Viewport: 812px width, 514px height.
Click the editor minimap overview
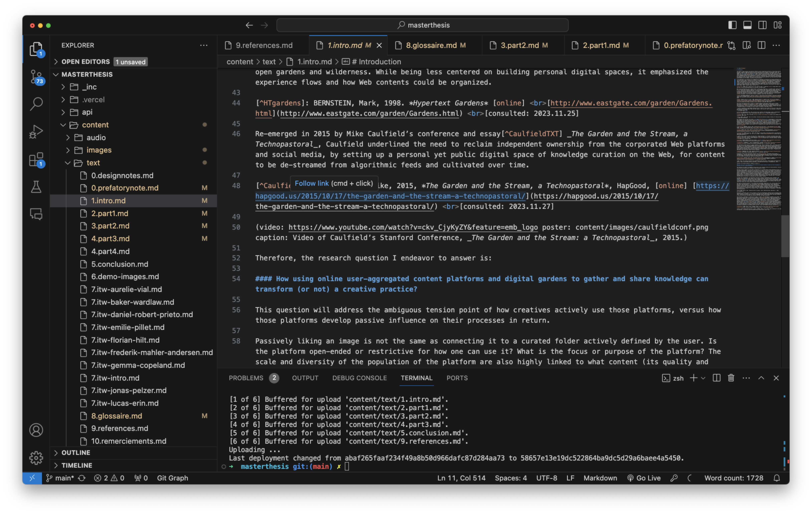[x=759, y=138]
